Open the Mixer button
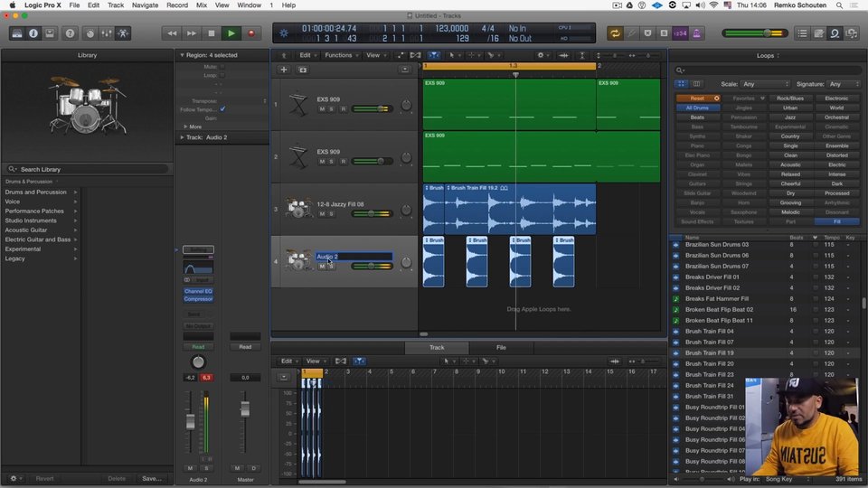The image size is (868, 488). coord(107,33)
